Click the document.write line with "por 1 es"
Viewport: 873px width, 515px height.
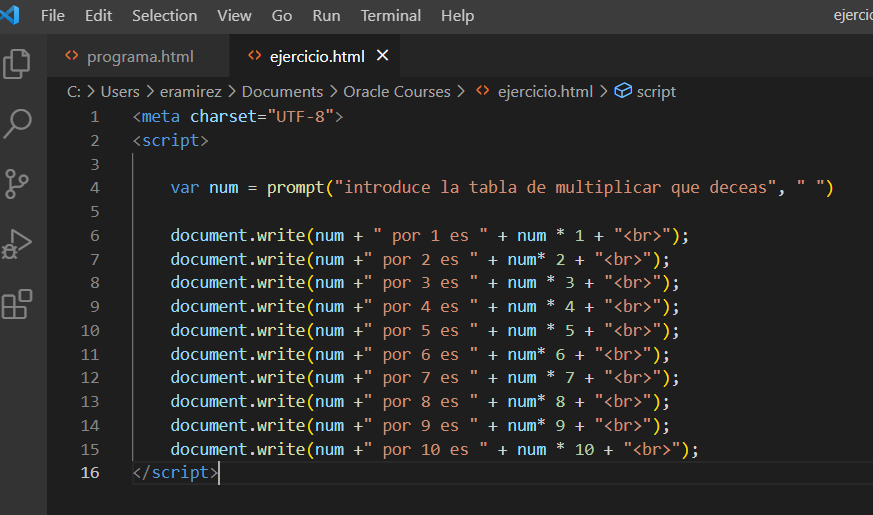[430, 236]
